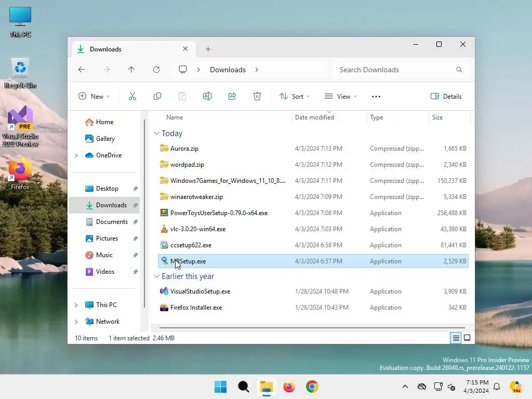Click the search magnifier in Search Downloads
The width and height of the screenshot is (532, 399).
459,70
